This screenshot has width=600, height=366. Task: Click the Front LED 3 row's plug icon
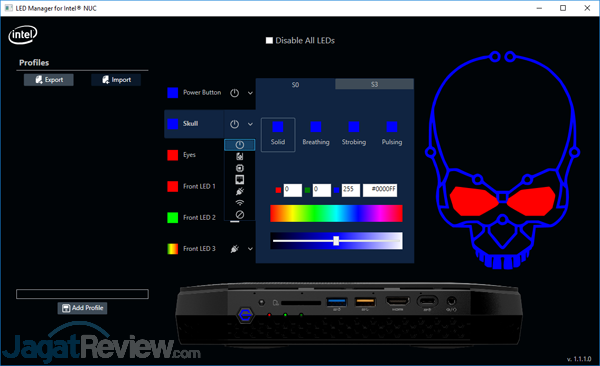coord(235,249)
